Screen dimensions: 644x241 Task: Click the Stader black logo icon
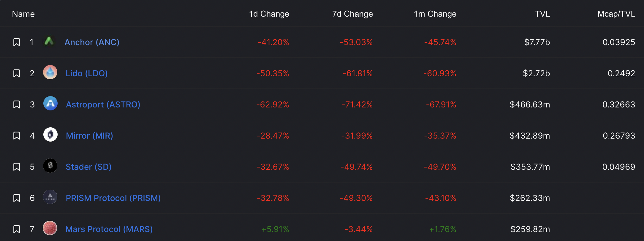[x=50, y=166]
